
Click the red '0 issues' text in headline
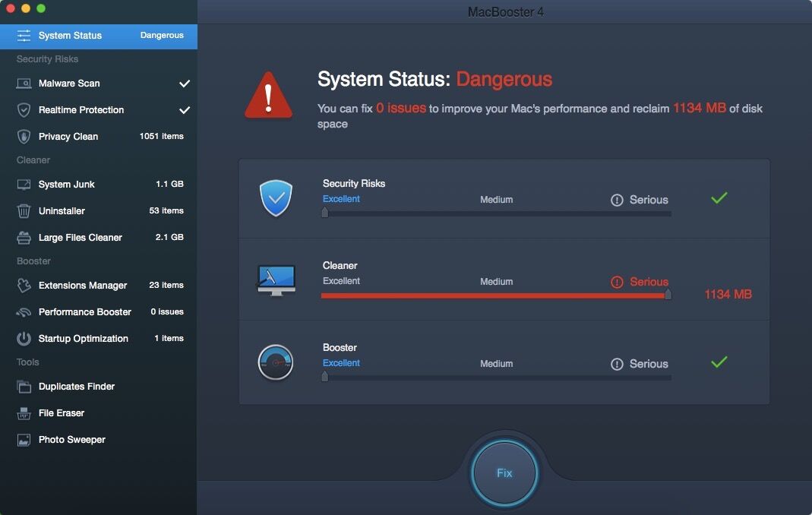[401, 109]
